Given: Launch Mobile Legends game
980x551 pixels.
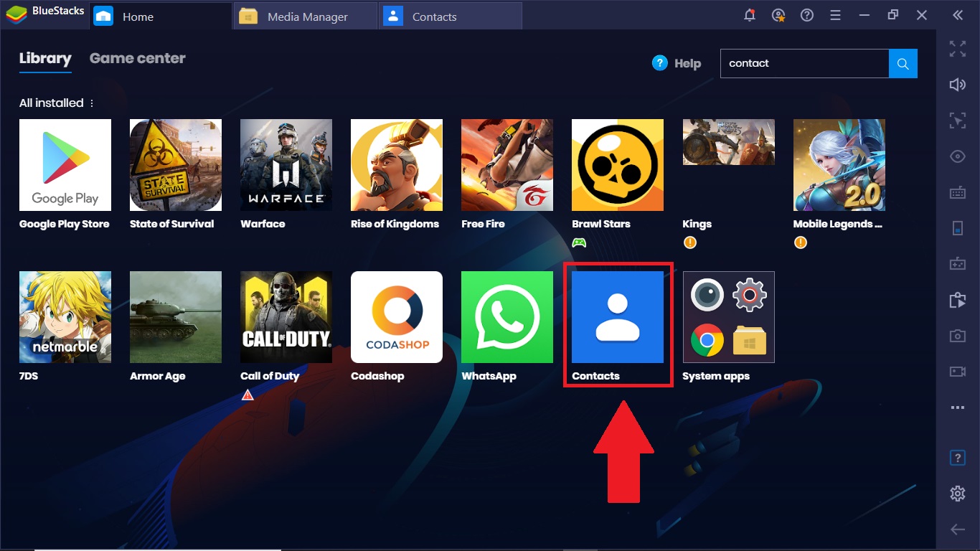Looking at the screenshot, I should coord(839,165).
